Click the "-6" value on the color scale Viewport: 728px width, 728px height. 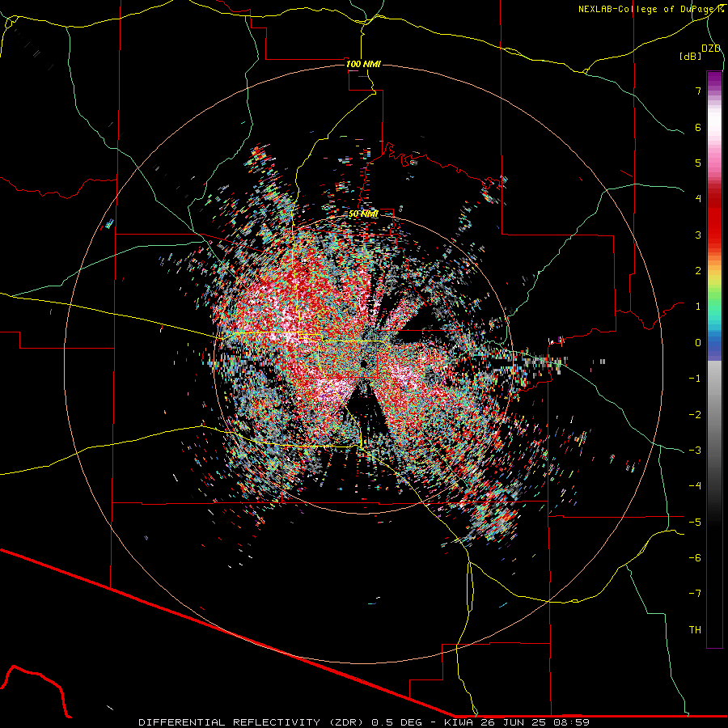pos(695,558)
